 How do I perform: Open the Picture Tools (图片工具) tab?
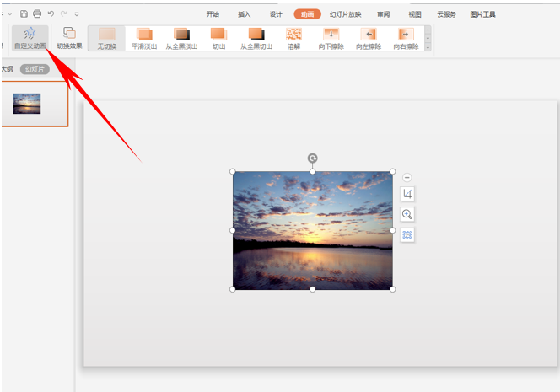click(x=482, y=14)
